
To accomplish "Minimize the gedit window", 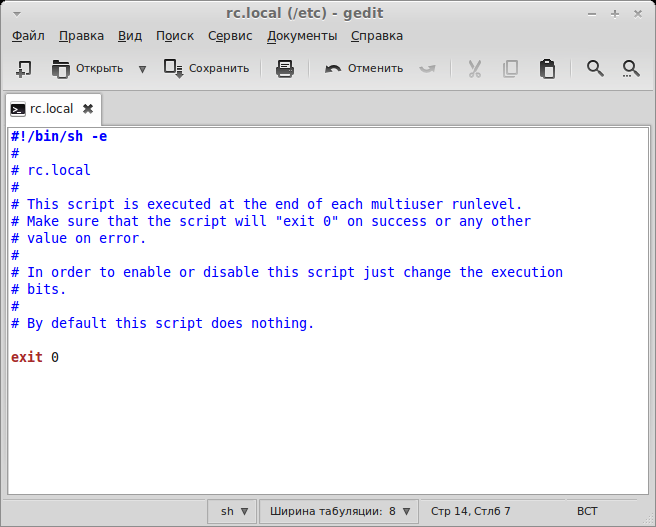I will coord(592,14).
